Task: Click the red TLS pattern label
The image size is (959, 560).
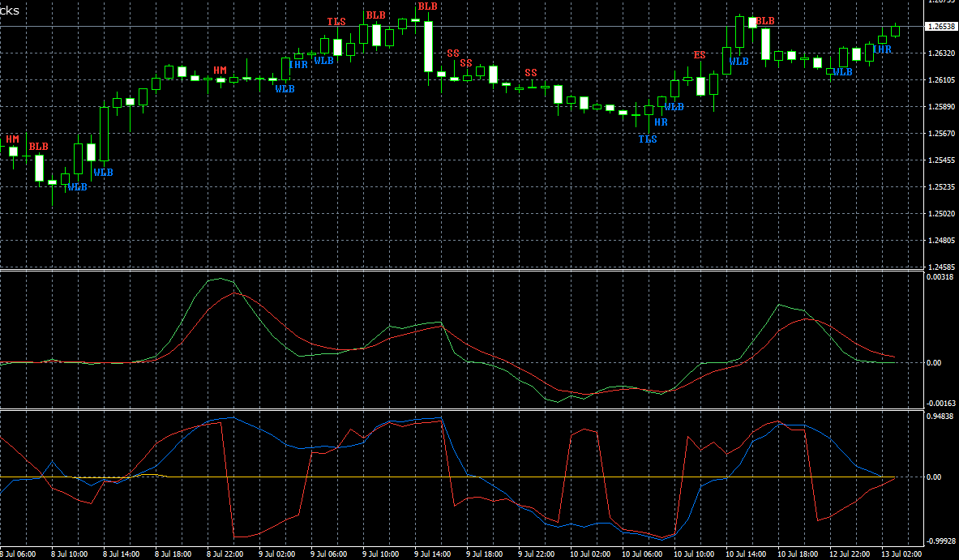Action: (336, 22)
